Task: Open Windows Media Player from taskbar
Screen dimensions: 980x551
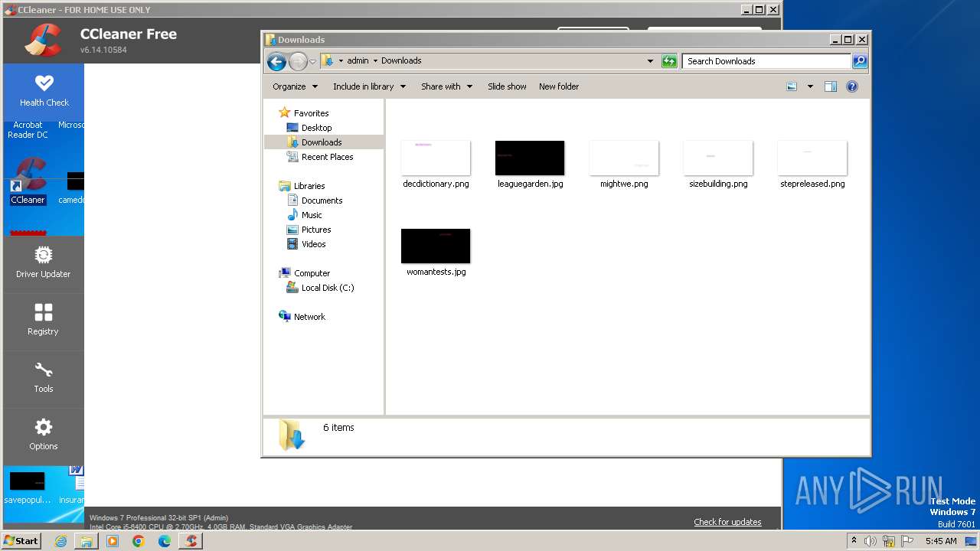Action: [x=113, y=541]
